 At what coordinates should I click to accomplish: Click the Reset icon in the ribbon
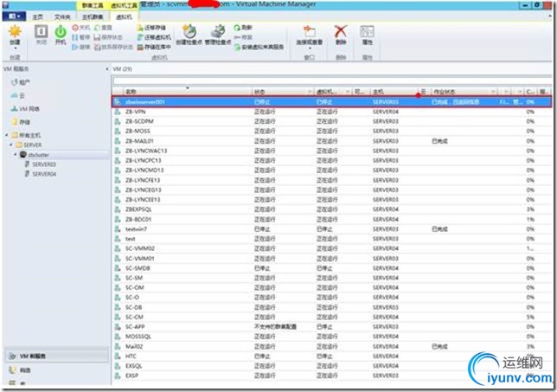[x=97, y=28]
